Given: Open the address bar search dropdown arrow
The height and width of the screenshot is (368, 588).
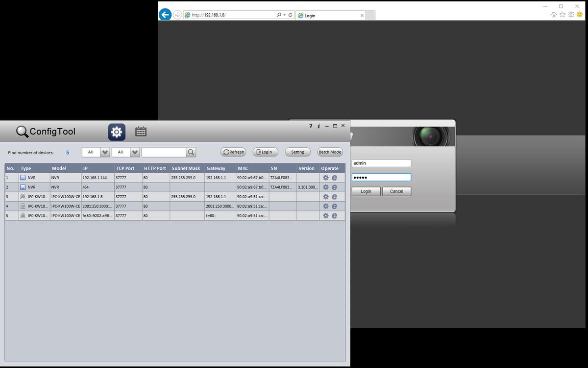Looking at the screenshot, I should tap(284, 15).
